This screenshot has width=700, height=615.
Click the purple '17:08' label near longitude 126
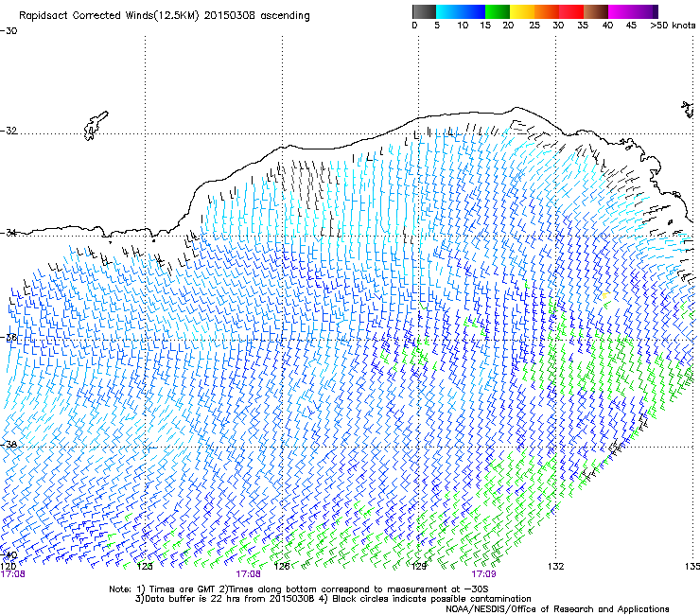pyautogui.click(x=248, y=574)
